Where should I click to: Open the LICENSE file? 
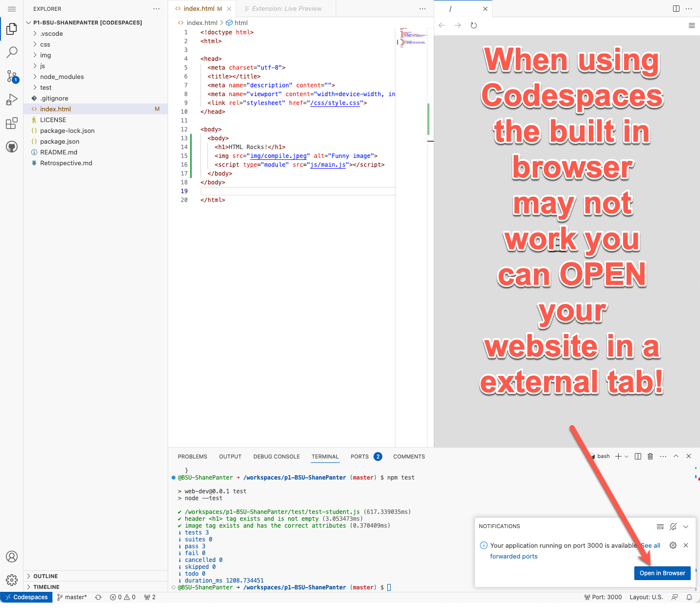(96, 120)
